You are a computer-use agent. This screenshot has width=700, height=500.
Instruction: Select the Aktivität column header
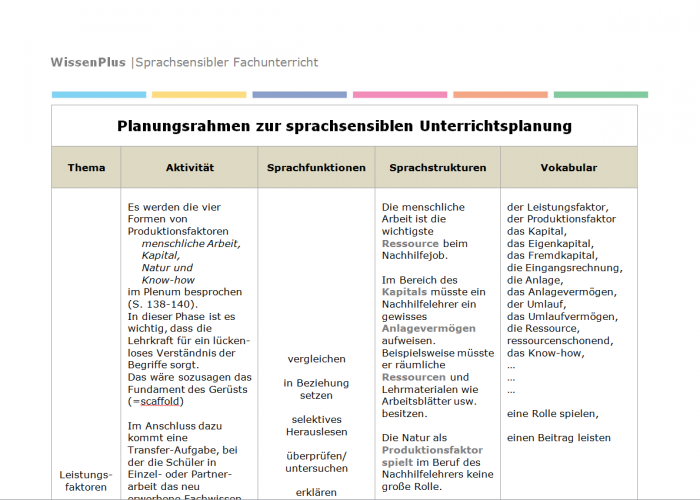190,168
